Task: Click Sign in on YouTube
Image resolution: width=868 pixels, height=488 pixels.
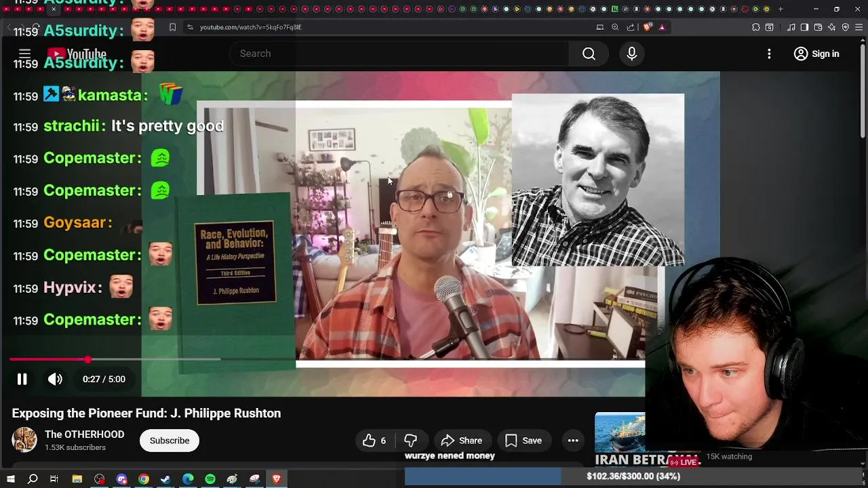Action: (x=816, y=54)
